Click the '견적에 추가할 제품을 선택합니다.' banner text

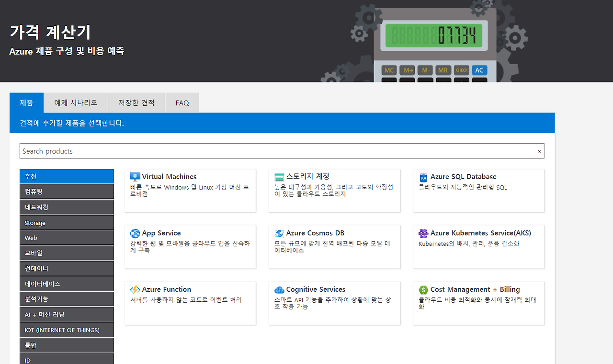pyautogui.click(x=72, y=123)
